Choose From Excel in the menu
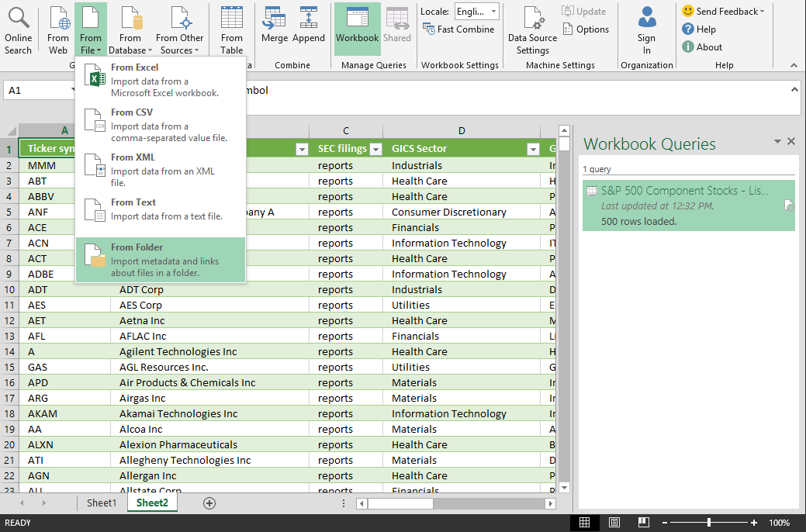This screenshot has width=806, height=532. pos(161,80)
